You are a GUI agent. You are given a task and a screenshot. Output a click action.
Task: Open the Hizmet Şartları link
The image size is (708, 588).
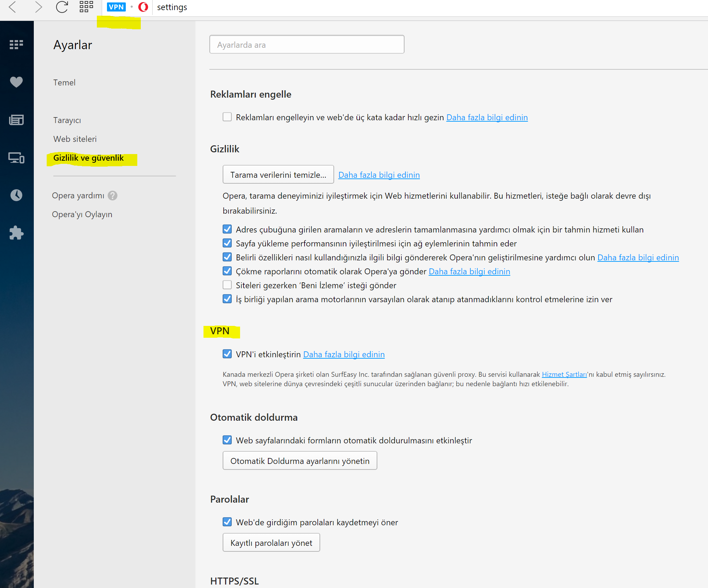click(x=564, y=374)
